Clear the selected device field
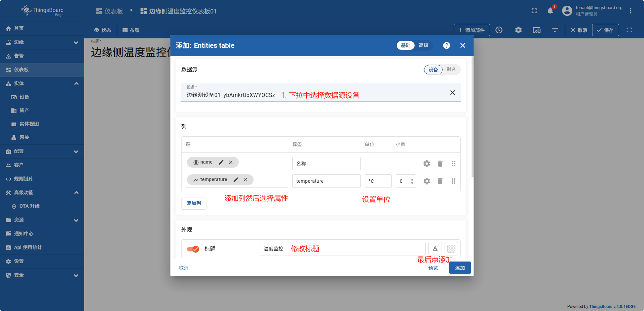Viewport: 644px width, 311px height. pyautogui.click(x=452, y=93)
